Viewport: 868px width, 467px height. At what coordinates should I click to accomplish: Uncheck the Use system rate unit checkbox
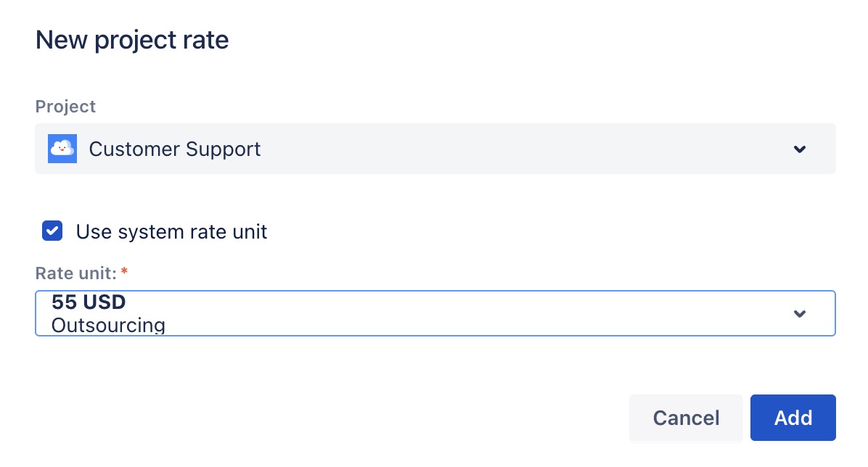tap(52, 231)
